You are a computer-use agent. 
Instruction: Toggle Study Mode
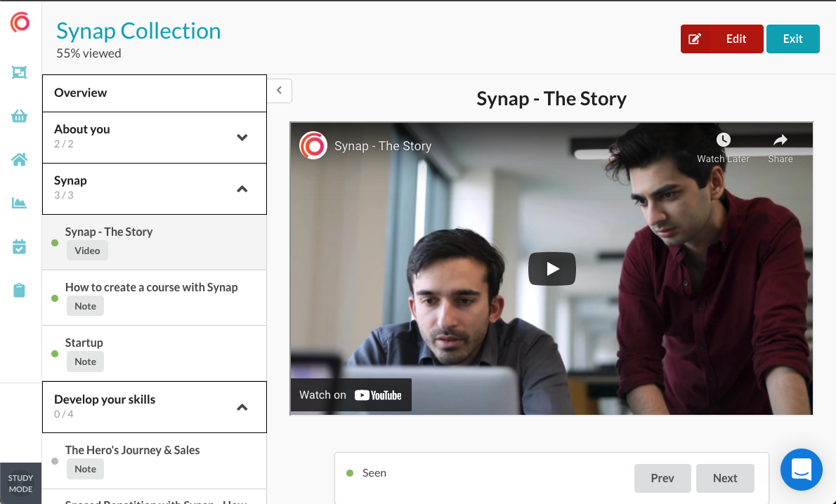[x=20, y=483]
